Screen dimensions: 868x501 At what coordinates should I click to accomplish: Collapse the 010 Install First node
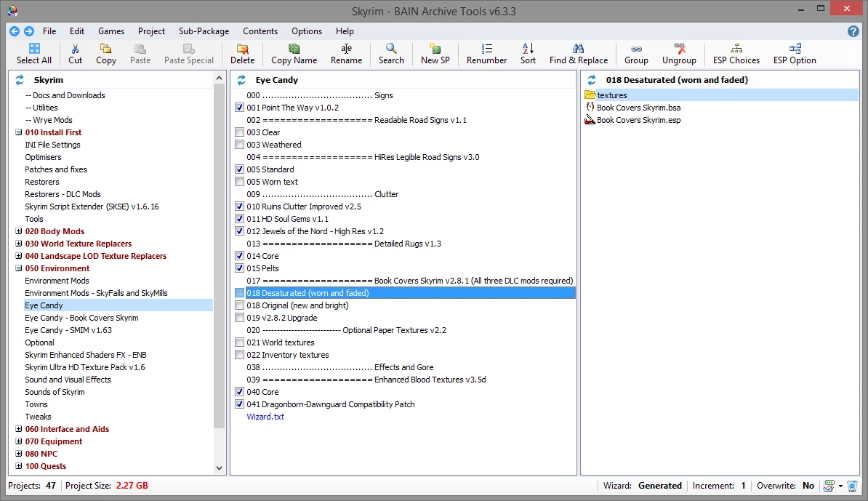pos(18,132)
